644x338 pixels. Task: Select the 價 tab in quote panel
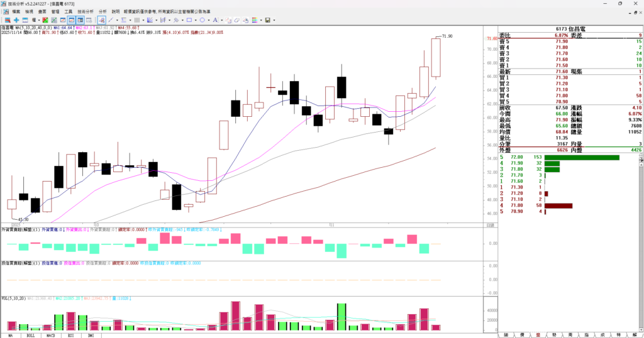pos(521,335)
